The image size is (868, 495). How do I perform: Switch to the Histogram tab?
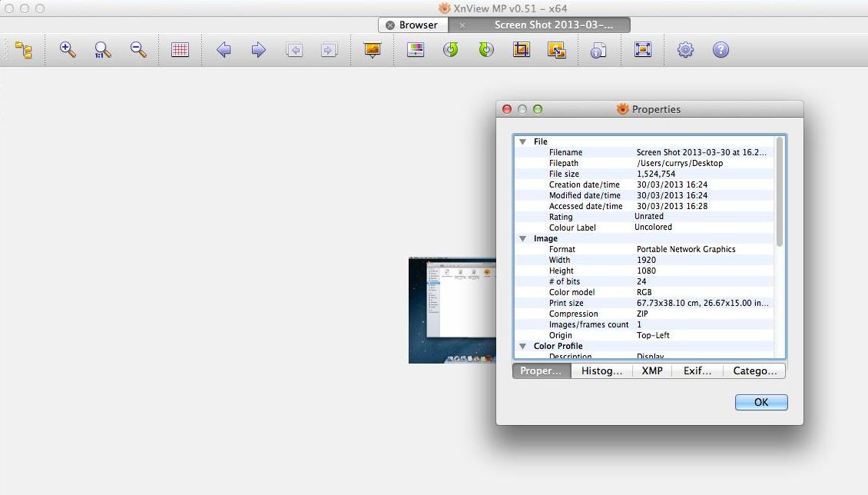601,371
